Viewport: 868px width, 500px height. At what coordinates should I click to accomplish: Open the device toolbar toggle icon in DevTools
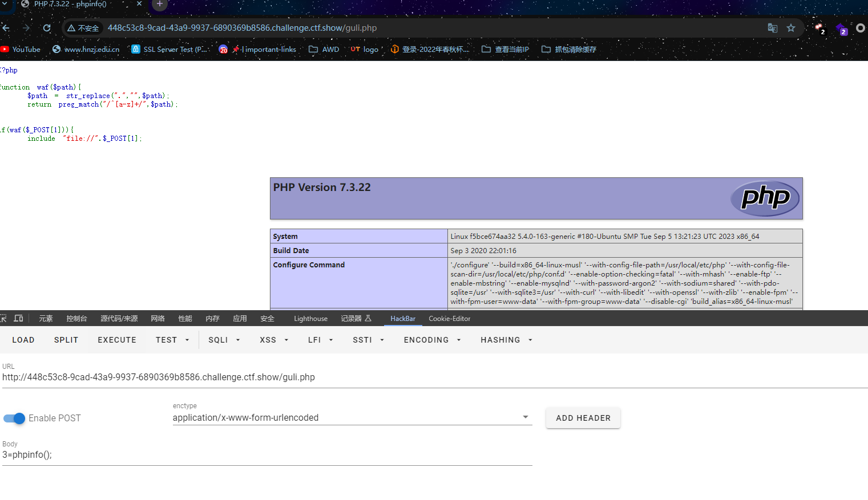pyautogui.click(x=19, y=318)
